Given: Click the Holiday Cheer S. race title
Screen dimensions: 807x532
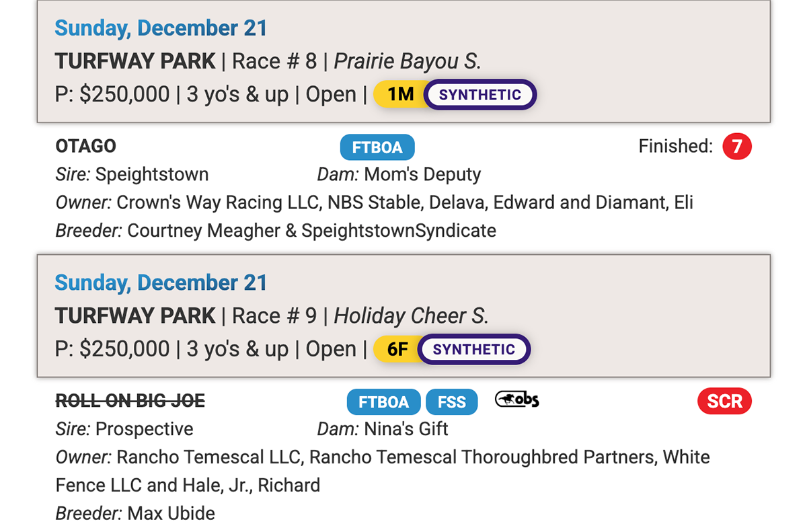Looking at the screenshot, I should [411, 316].
